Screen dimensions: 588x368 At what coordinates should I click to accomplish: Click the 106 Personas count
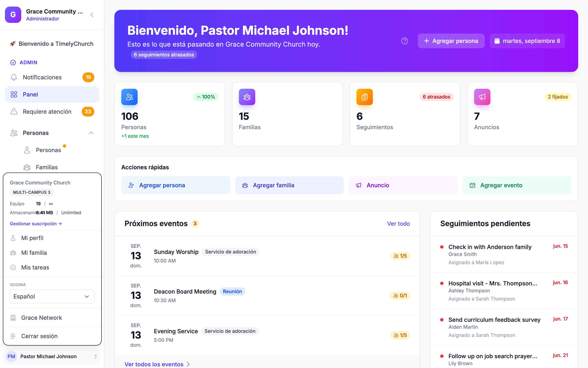click(130, 116)
